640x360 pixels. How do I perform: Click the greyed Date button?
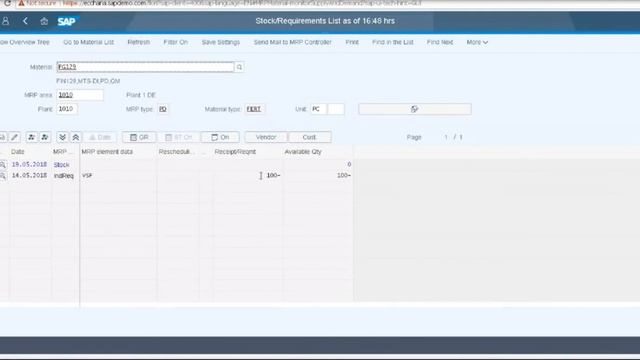100,137
